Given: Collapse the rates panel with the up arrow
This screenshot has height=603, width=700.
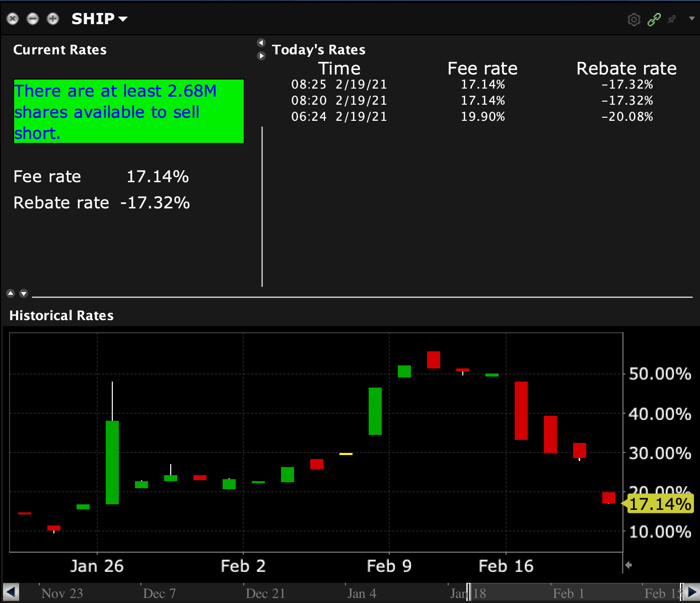Looking at the screenshot, I should coord(11,293).
